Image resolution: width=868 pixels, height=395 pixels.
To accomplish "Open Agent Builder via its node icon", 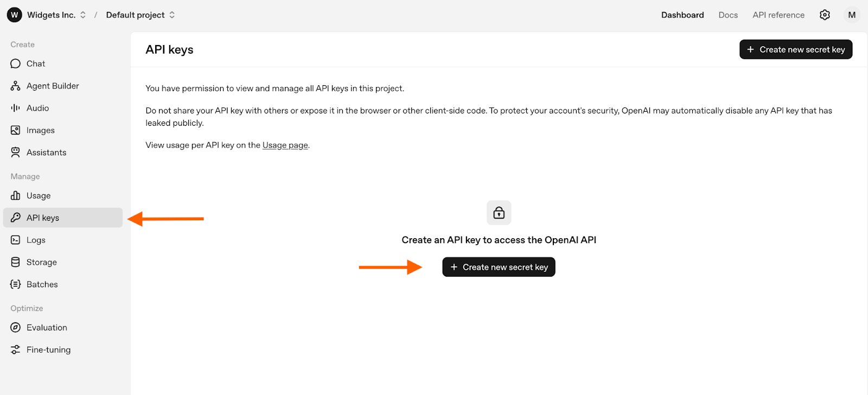I will point(15,86).
